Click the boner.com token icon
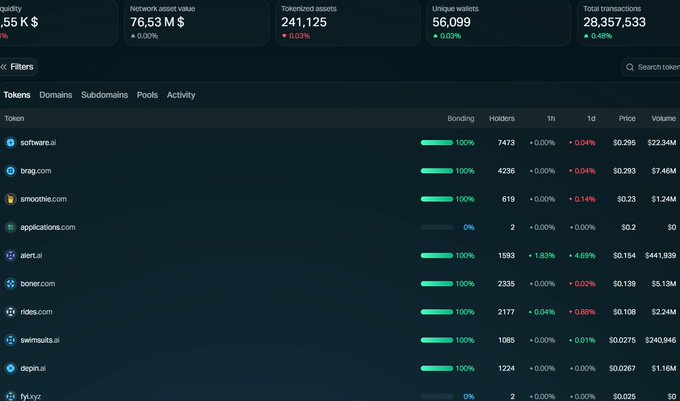This screenshot has height=401, width=680. pos(10,284)
